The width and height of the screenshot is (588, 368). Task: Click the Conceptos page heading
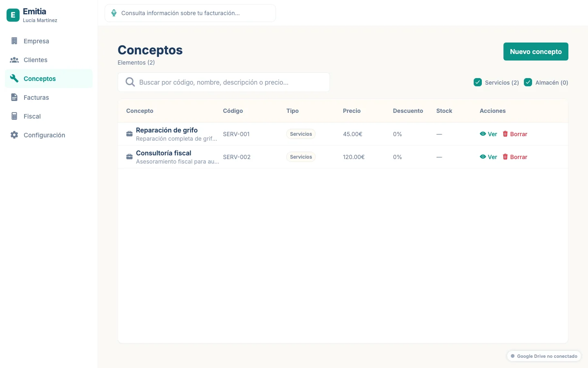pyautogui.click(x=150, y=50)
